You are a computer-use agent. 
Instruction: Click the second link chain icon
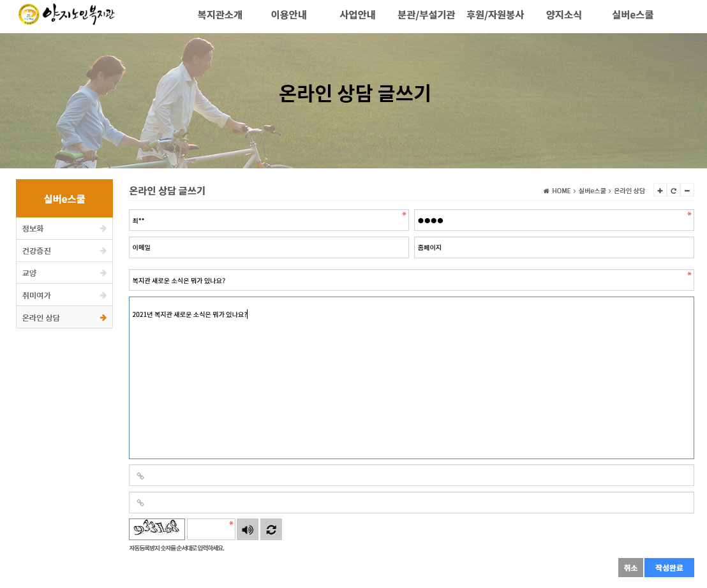coord(140,503)
